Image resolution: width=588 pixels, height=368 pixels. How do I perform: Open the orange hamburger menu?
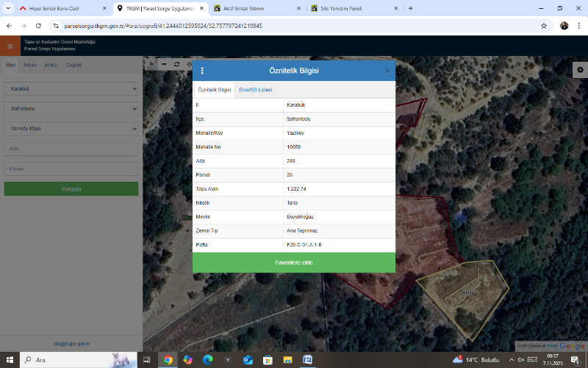coord(10,46)
